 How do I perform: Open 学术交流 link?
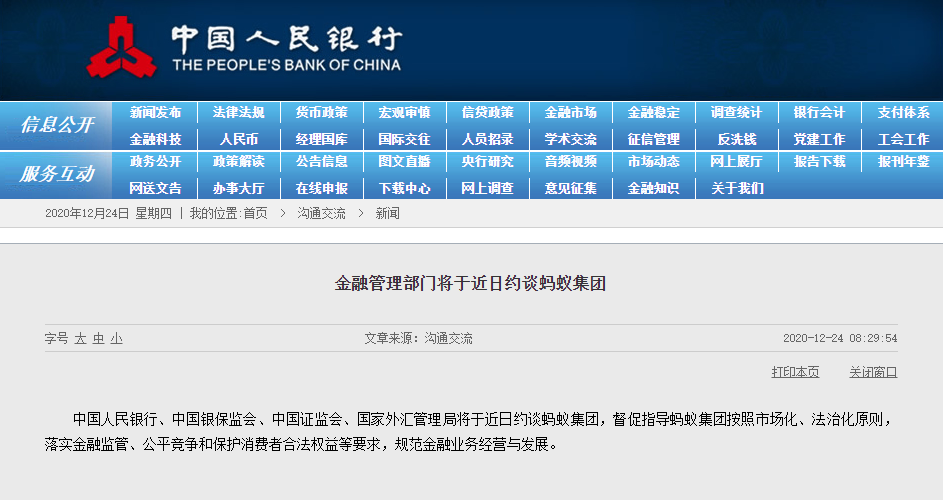tap(570, 140)
